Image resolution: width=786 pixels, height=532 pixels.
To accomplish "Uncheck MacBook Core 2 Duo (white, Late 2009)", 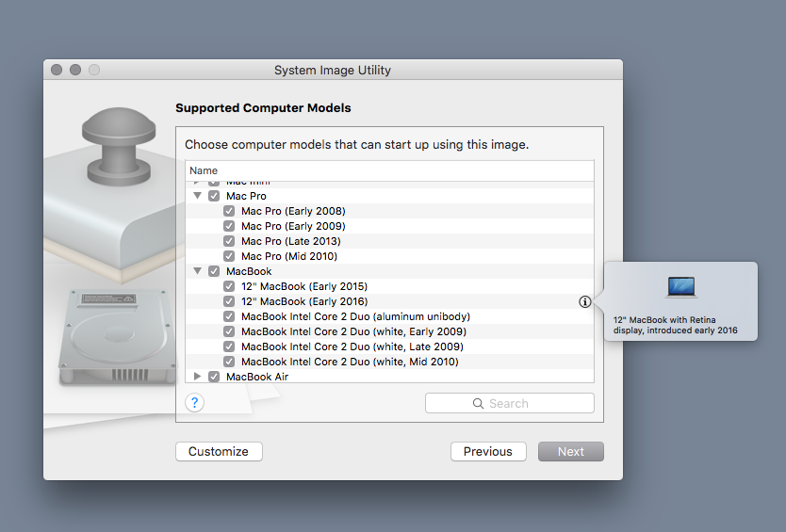I will point(229,347).
